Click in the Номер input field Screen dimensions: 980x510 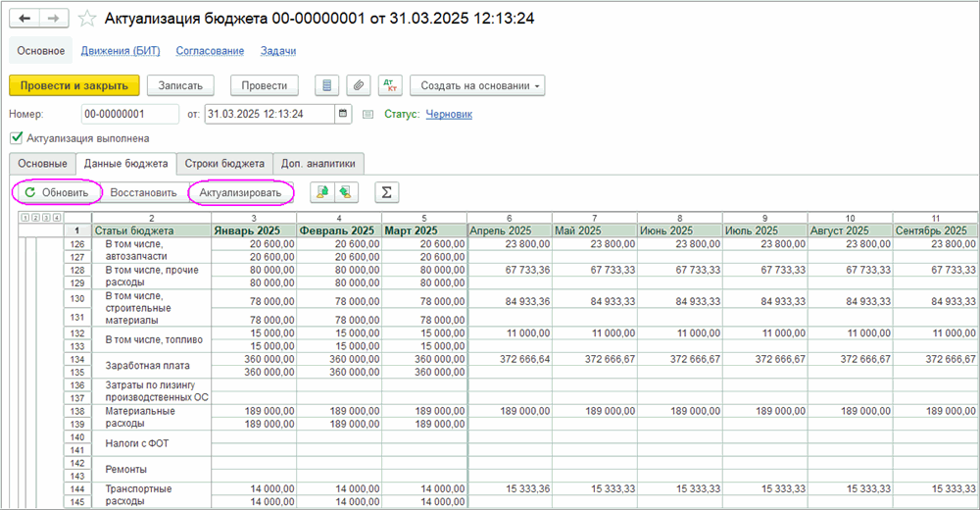129,114
